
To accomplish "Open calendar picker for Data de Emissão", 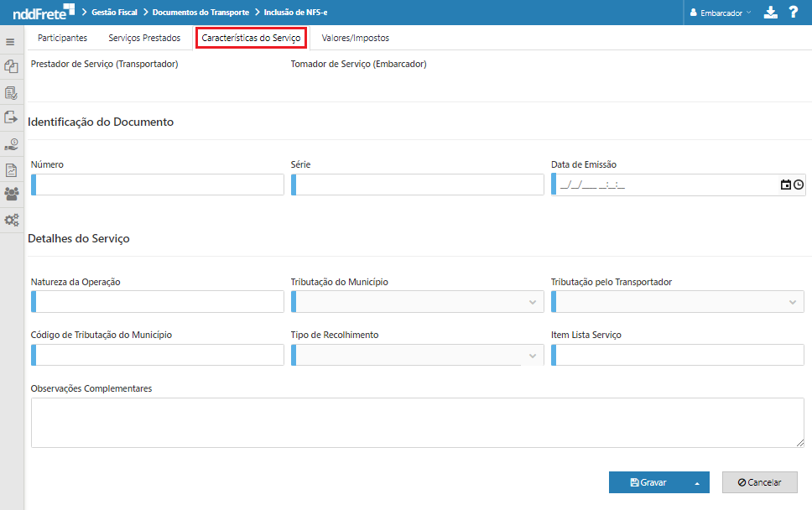I will (786, 185).
